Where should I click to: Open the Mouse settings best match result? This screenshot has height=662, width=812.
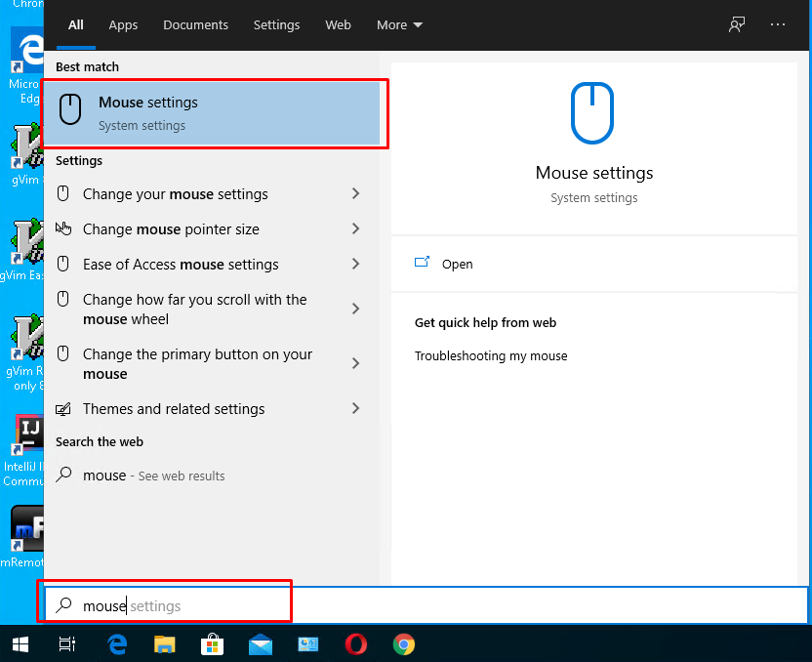[213, 113]
